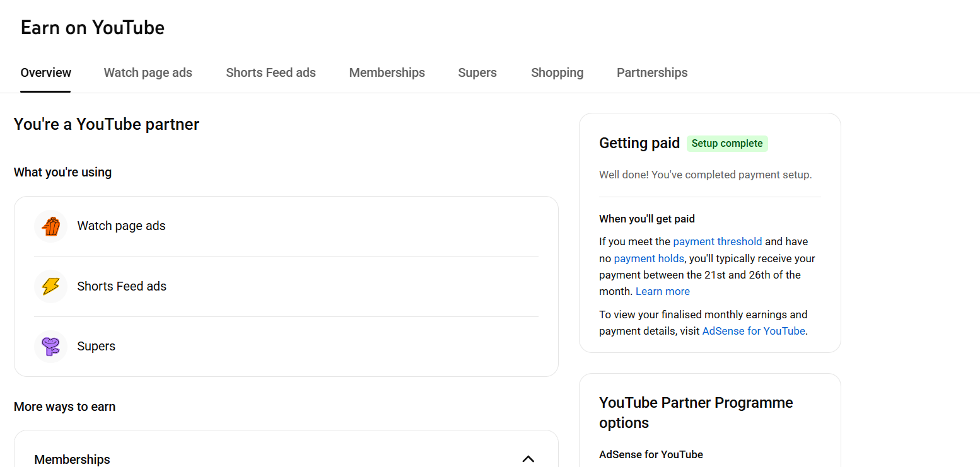Image resolution: width=980 pixels, height=467 pixels.
Task: Click the What you're using label
Action: point(62,172)
